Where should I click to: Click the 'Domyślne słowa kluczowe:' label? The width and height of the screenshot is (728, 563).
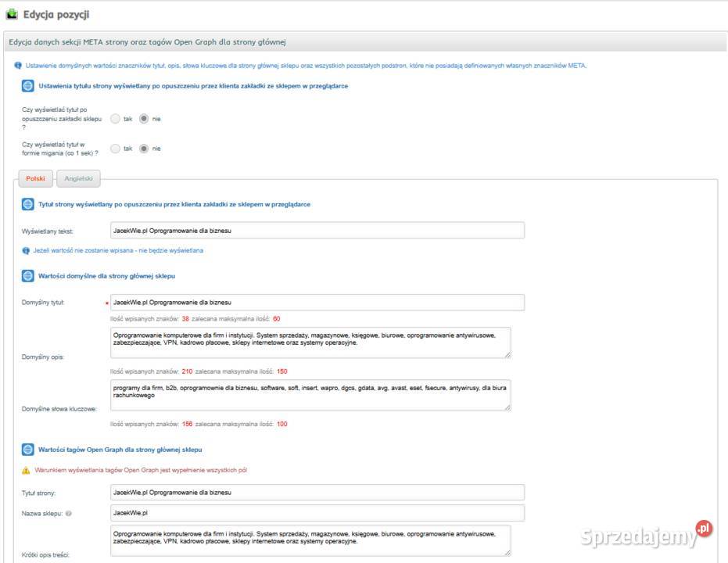tap(59, 410)
